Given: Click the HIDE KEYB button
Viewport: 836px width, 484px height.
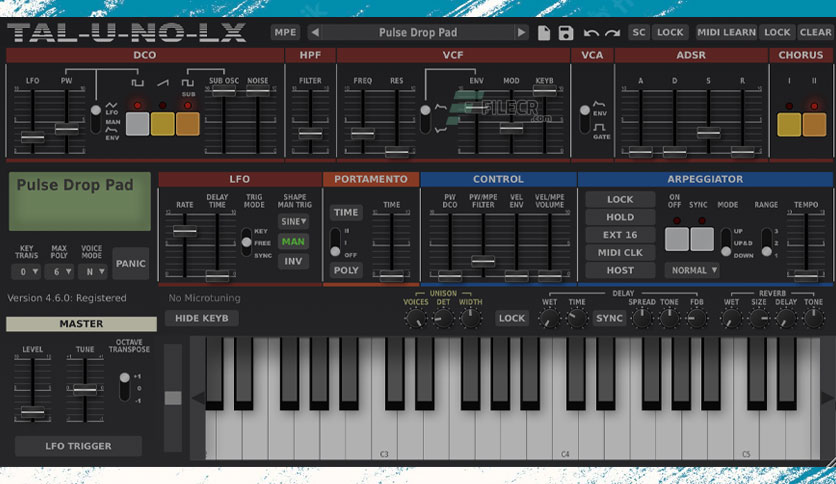Looking at the screenshot, I should [202, 318].
